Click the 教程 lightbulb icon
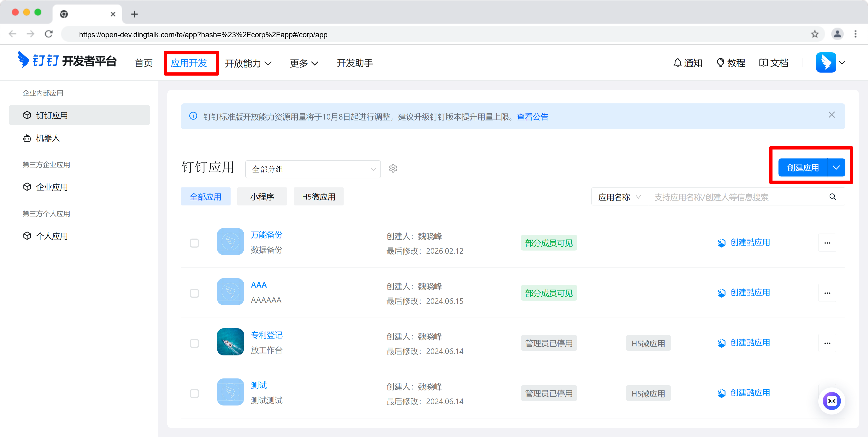Screen dimensions: 868x437 coord(720,63)
